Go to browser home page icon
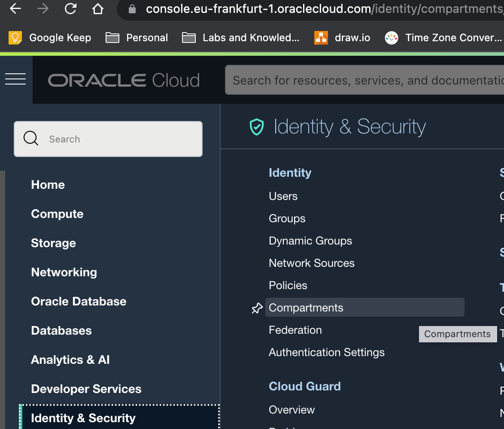Screen dimensions: 504x429 [98, 9]
